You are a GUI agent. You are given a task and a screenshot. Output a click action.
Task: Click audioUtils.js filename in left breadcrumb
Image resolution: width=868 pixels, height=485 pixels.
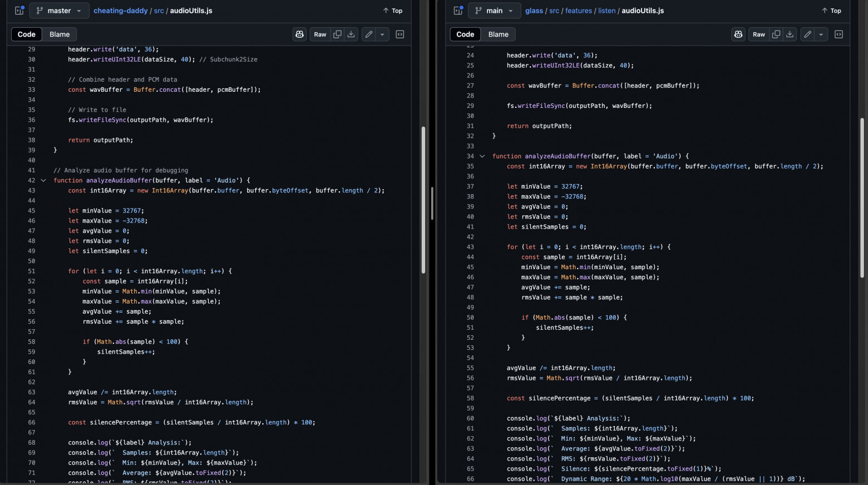coord(191,11)
